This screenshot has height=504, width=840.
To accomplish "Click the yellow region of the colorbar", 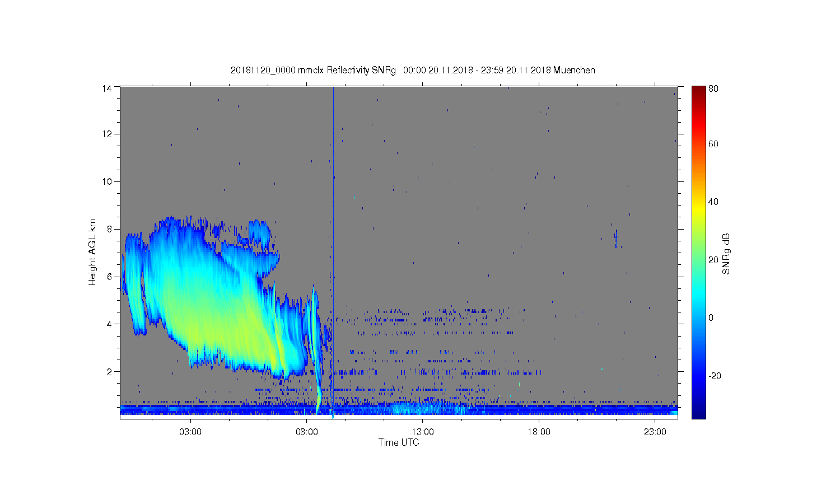I will click(698, 210).
